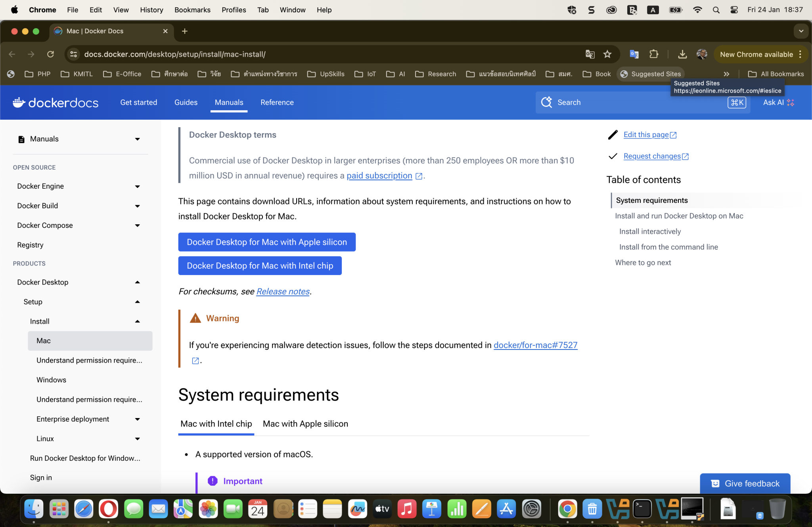The height and width of the screenshot is (527, 812).
Task: Open the Music app from the Dock
Action: tap(407, 509)
